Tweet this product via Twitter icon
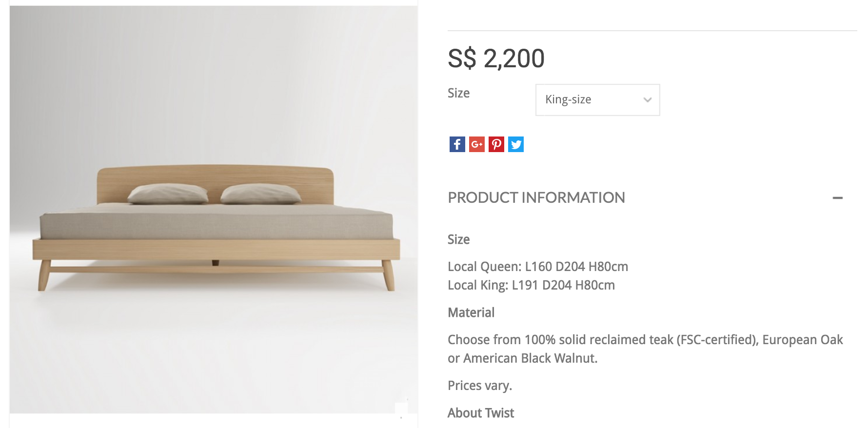This screenshot has width=868, height=428. pos(515,144)
